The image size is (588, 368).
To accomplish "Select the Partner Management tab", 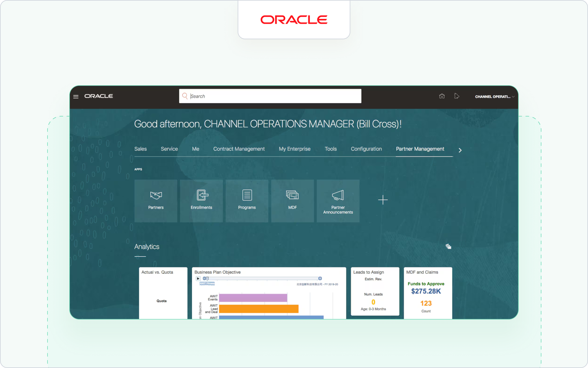I will point(420,149).
